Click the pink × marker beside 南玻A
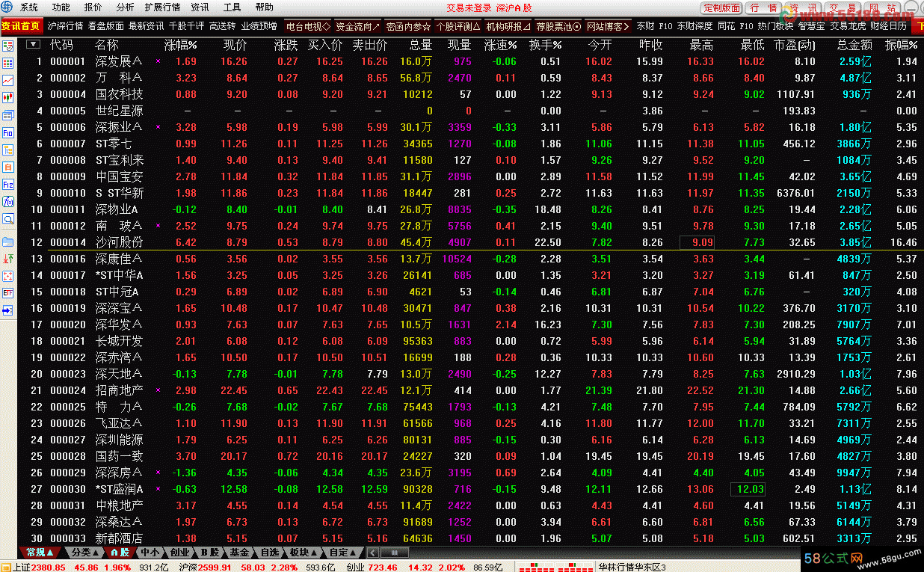 click(x=158, y=226)
